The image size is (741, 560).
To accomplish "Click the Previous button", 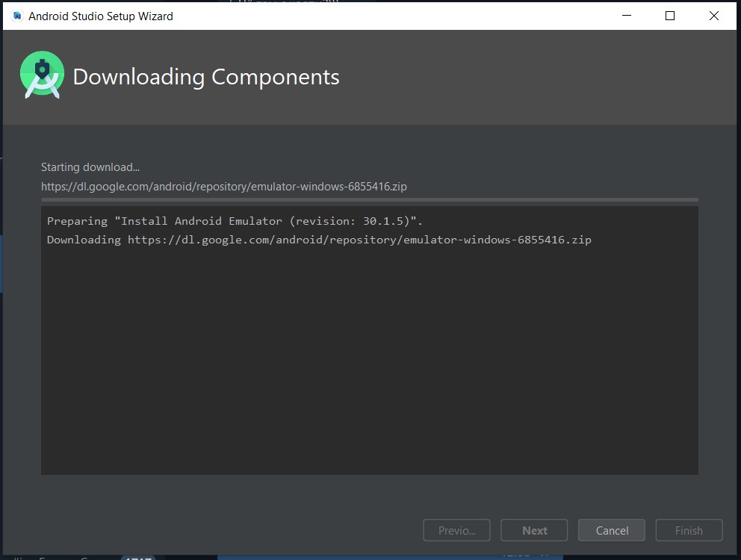I will (456, 530).
